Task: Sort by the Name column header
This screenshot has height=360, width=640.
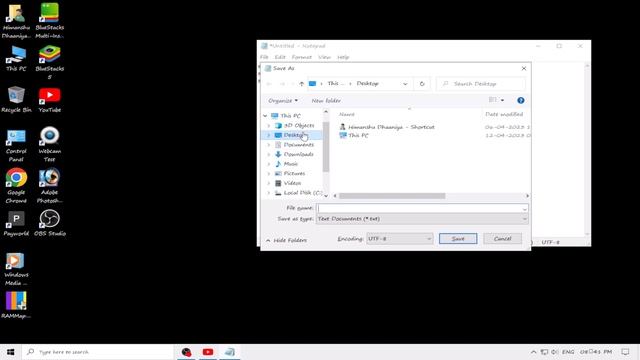Action: [x=347, y=114]
